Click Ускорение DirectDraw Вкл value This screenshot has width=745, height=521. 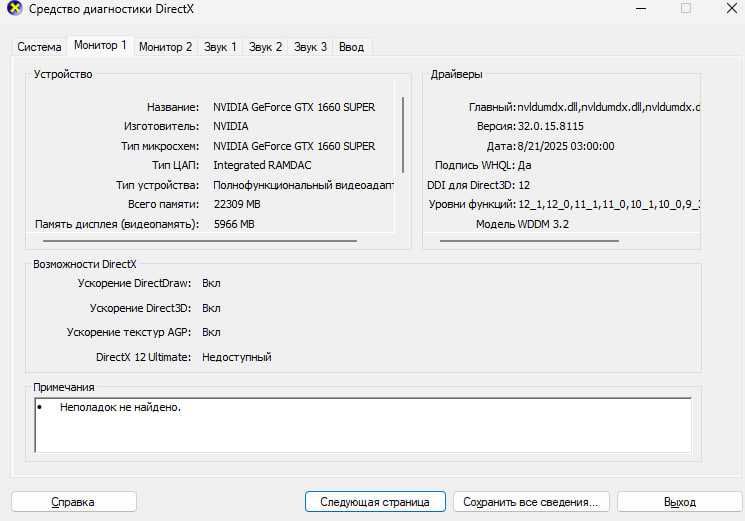(x=211, y=284)
